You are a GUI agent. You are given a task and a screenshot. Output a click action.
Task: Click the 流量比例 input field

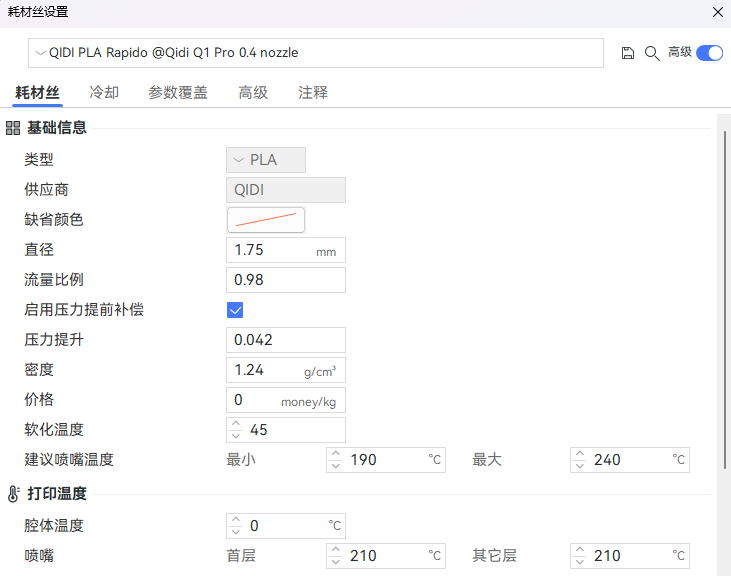point(286,280)
